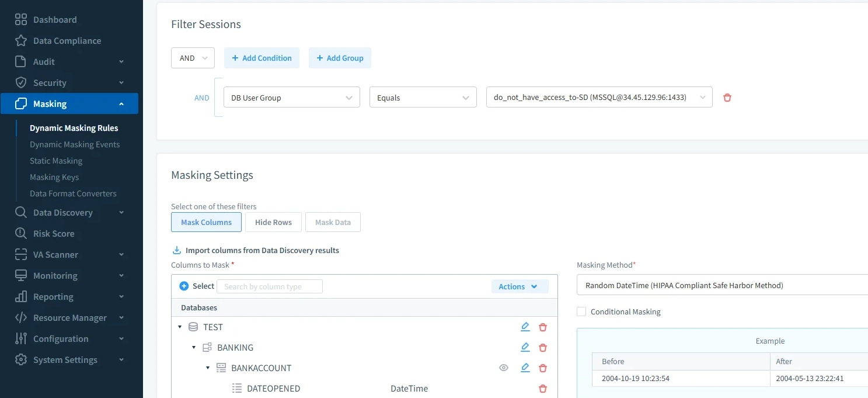Enable Conditional Masking checkbox
The height and width of the screenshot is (398, 868).
(x=581, y=311)
